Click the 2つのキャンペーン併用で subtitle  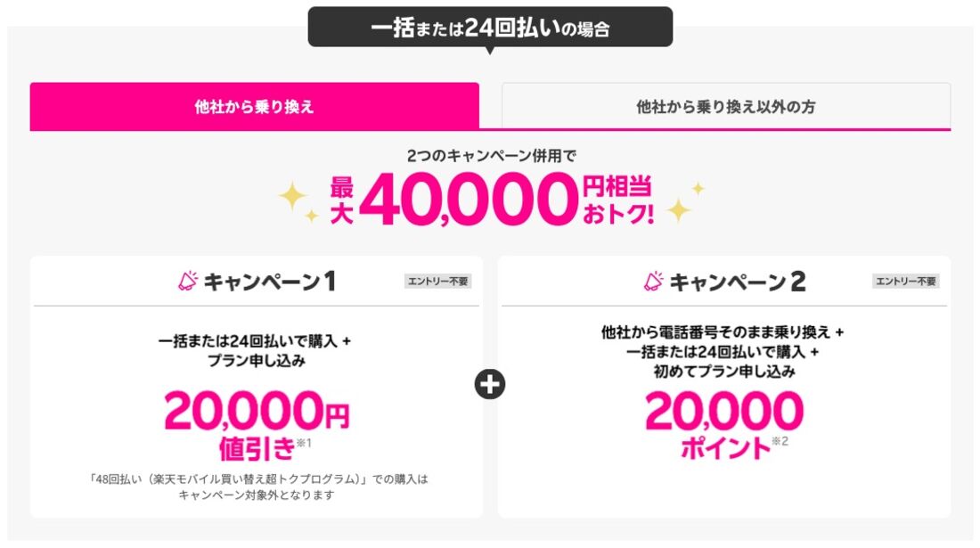[491, 156]
